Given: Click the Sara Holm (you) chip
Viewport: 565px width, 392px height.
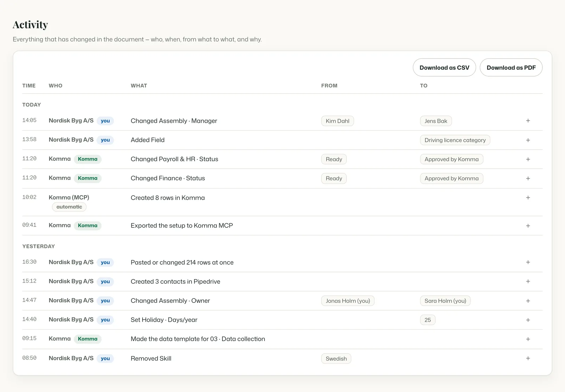Looking at the screenshot, I should [445, 301].
